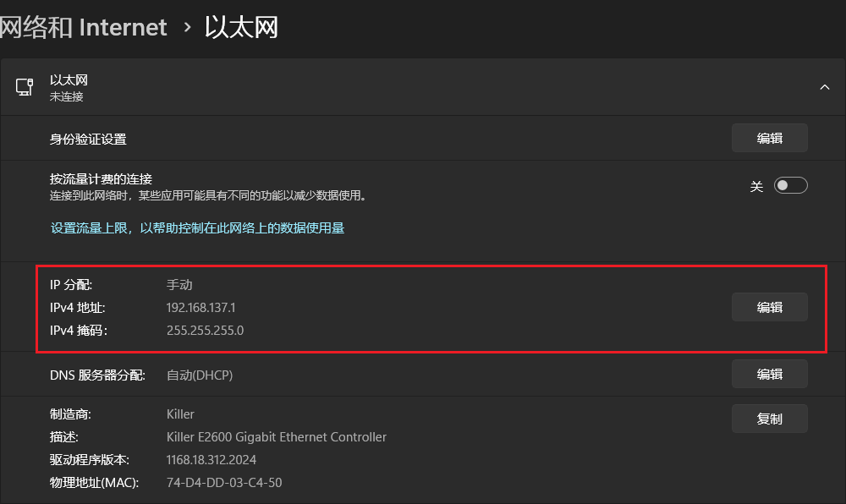846x504 pixels.
Task: Click the IP 分配 label
Action: pos(71,285)
